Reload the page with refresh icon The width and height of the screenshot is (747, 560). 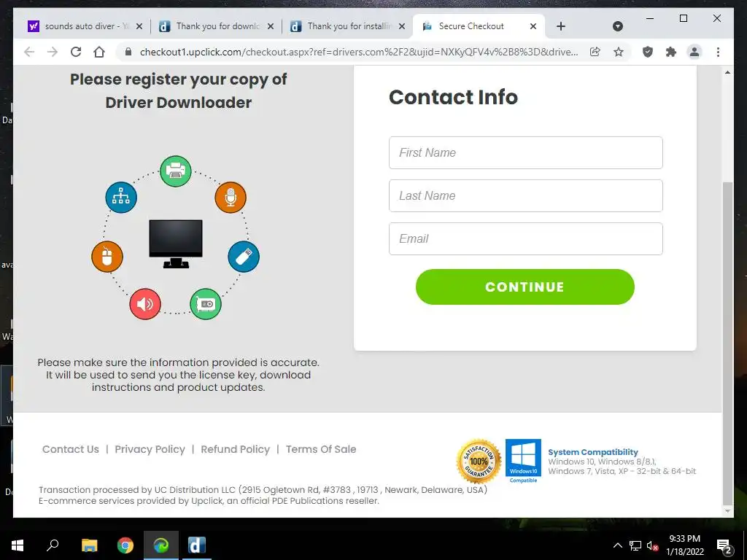76,52
